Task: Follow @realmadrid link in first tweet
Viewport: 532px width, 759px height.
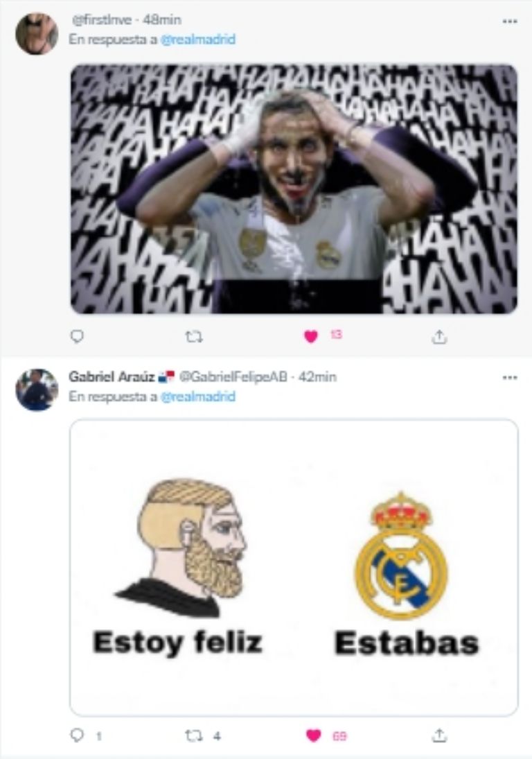Action: [198, 40]
